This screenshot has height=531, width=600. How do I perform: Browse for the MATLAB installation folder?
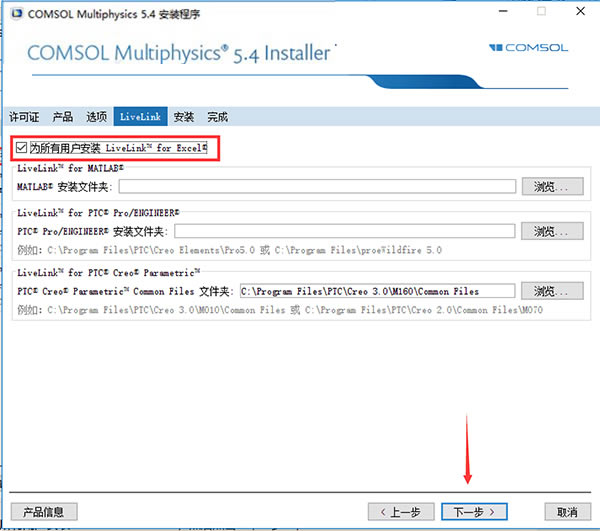click(553, 187)
